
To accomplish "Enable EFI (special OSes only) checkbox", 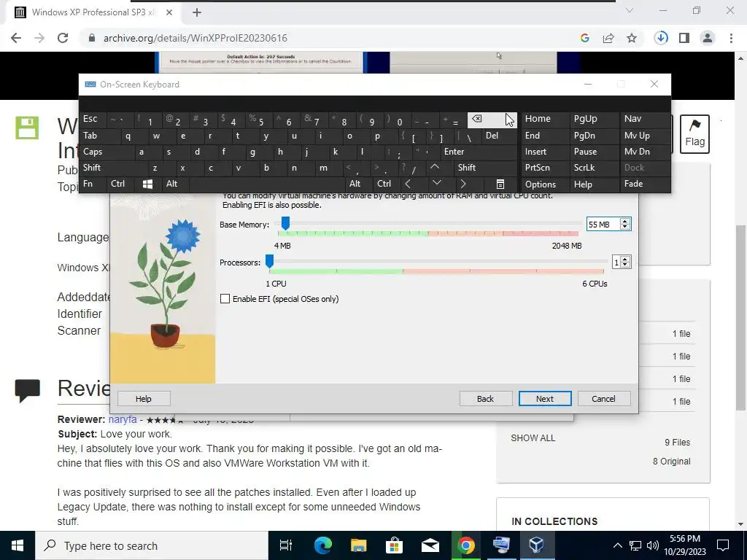I will [225, 299].
